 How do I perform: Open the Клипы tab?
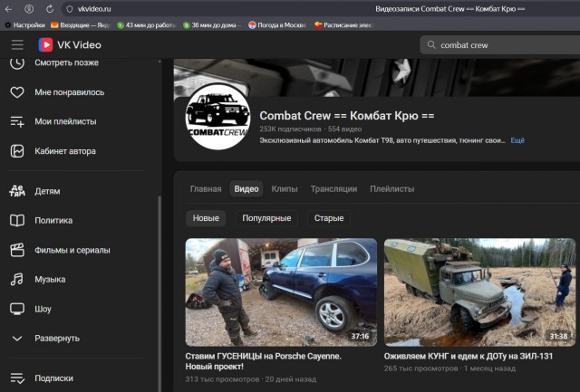coord(285,189)
